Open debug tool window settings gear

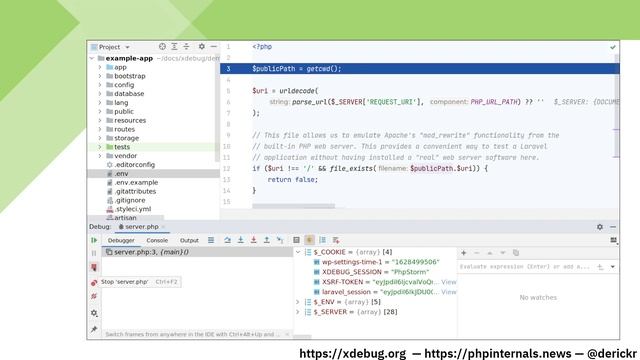click(x=600, y=227)
